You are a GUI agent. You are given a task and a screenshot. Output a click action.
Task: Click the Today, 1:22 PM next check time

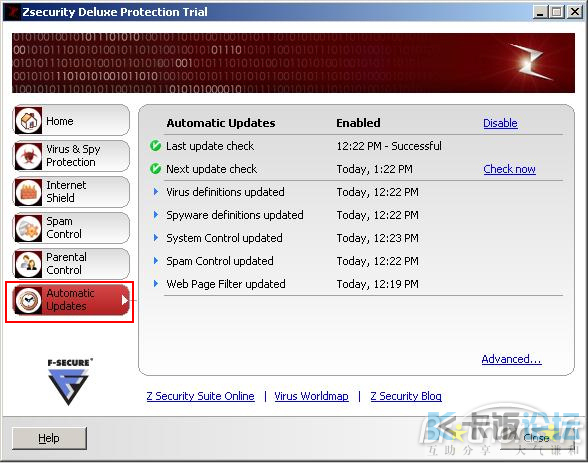[x=375, y=169]
